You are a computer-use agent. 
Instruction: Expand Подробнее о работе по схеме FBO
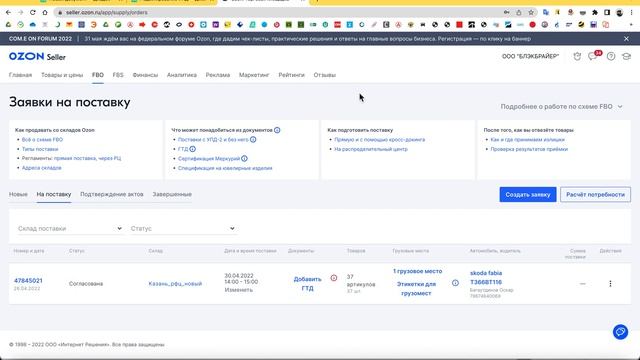[x=562, y=107]
